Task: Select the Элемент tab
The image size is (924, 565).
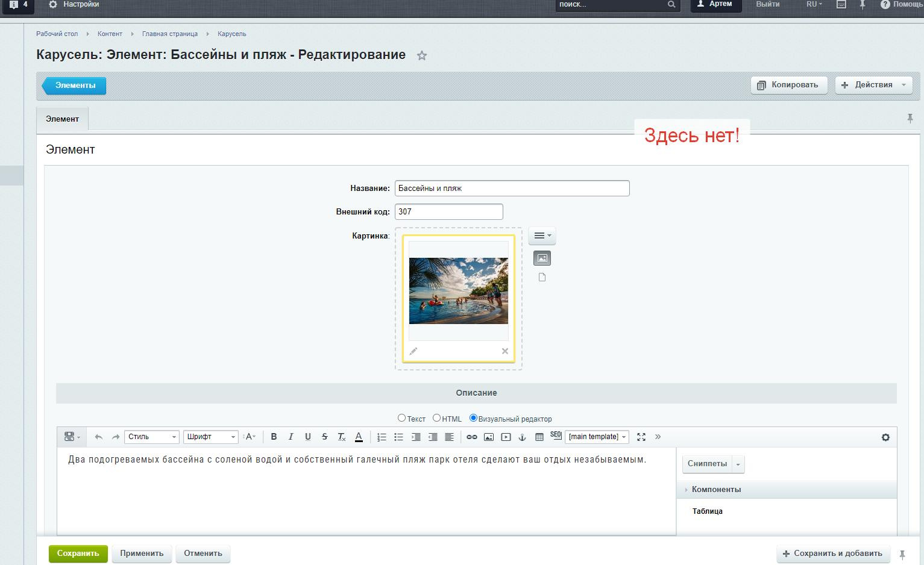Action: coord(62,119)
